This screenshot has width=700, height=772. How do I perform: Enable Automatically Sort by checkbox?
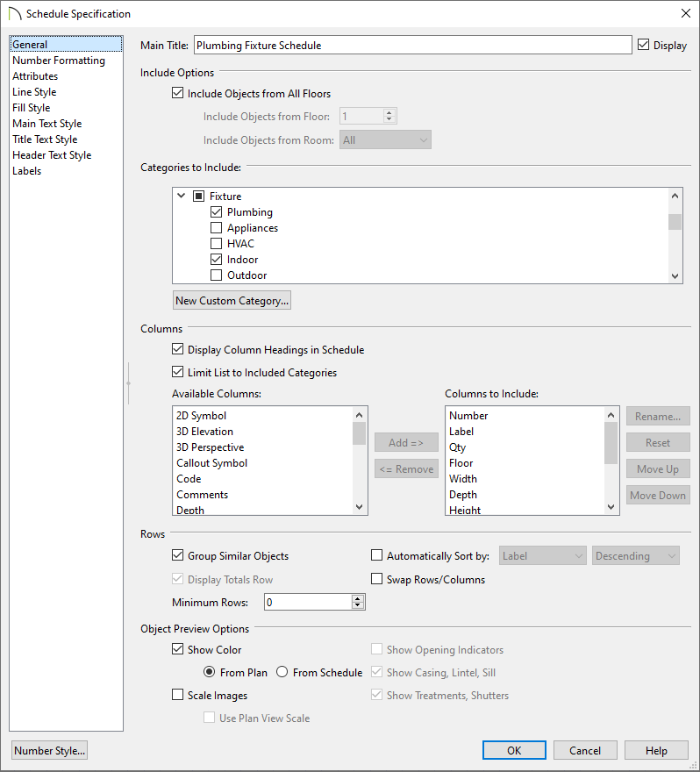tap(377, 556)
